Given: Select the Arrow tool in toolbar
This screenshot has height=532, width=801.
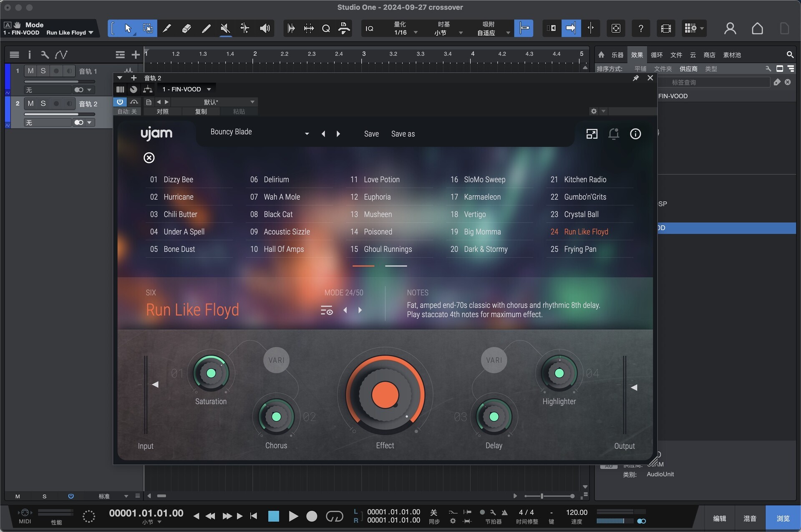Looking at the screenshot, I should [x=128, y=28].
